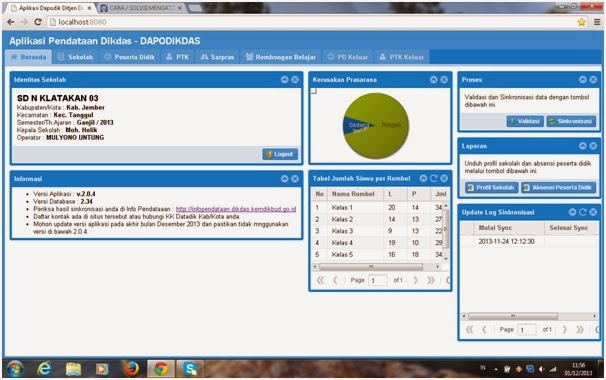Open the Beranda tab
The height and width of the screenshot is (380, 606).
(29, 57)
